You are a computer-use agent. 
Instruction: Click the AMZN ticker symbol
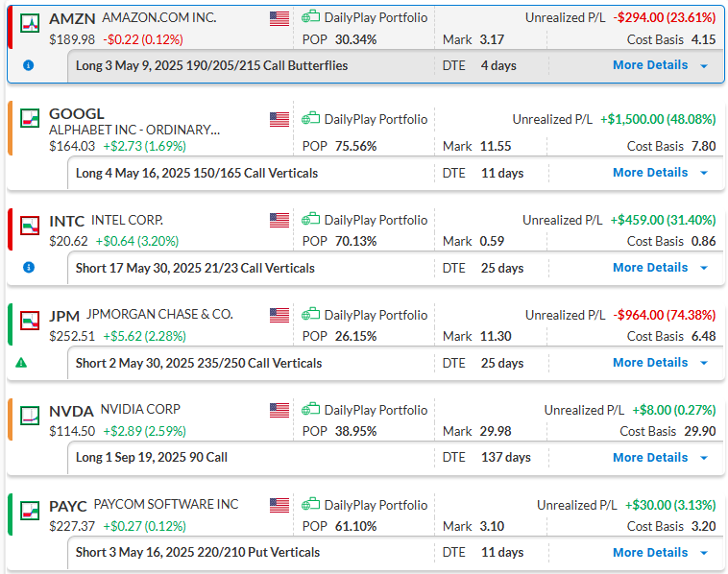click(x=72, y=19)
